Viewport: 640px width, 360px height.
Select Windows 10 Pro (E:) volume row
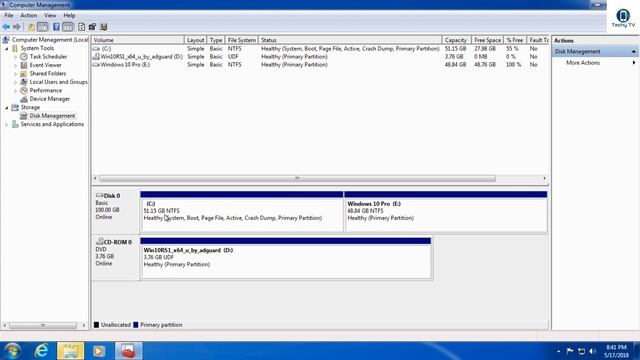(x=320, y=64)
